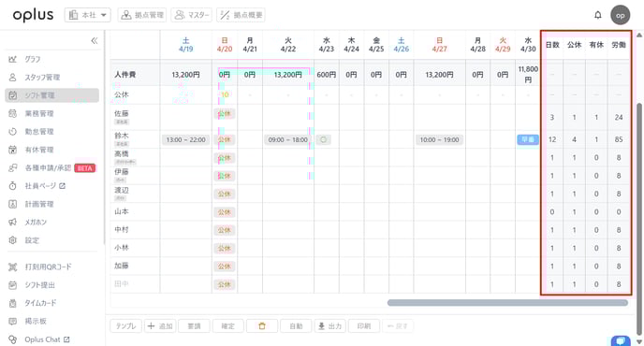Expand the 本社 location dropdown

pyautogui.click(x=87, y=15)
